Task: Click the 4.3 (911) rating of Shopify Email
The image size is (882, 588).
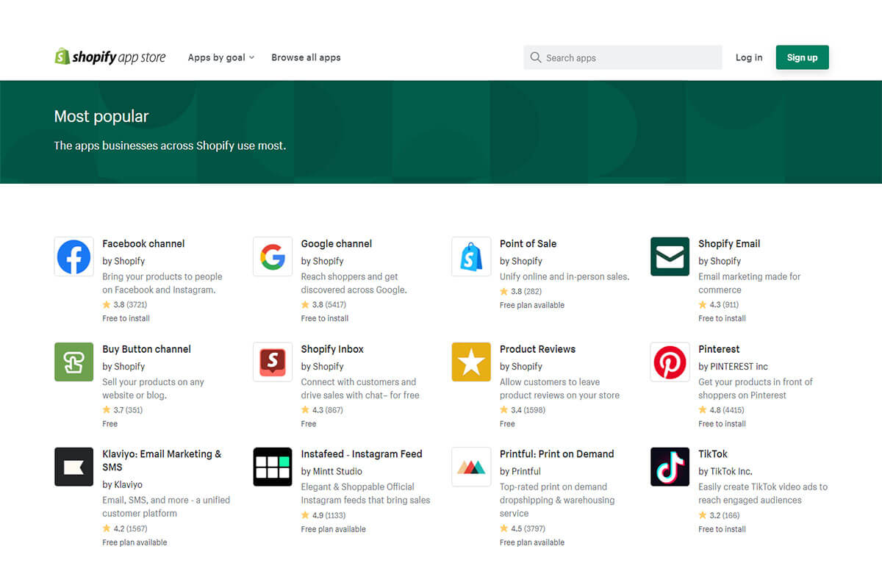Action: click(x=719, y=304)
